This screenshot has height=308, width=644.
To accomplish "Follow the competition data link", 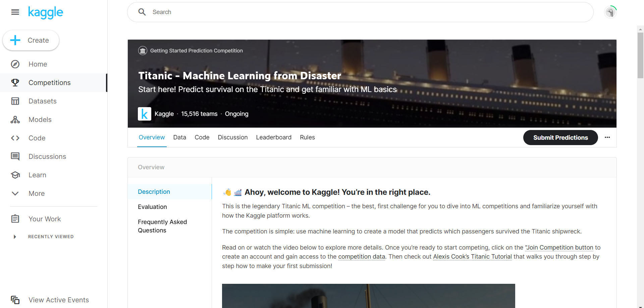I will [362, 257].
